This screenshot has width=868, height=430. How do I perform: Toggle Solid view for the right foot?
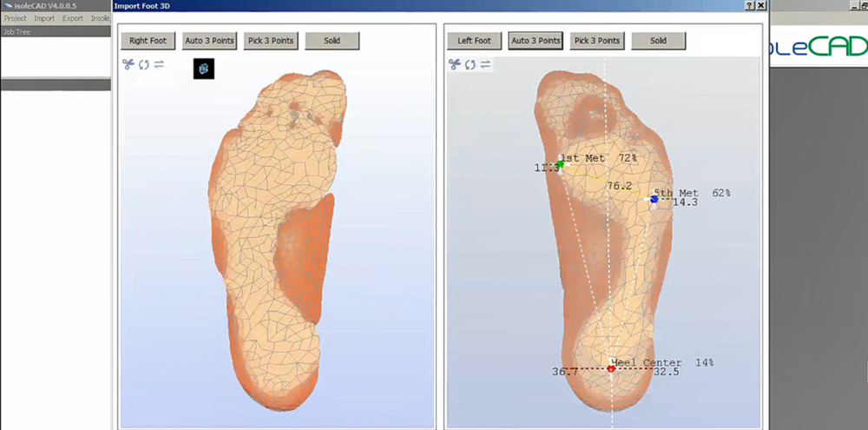point(332,41)
